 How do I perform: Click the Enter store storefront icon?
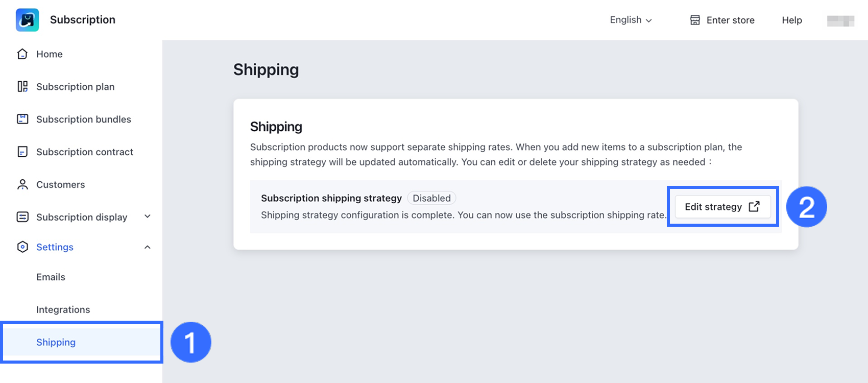click(x=695, y=20)
